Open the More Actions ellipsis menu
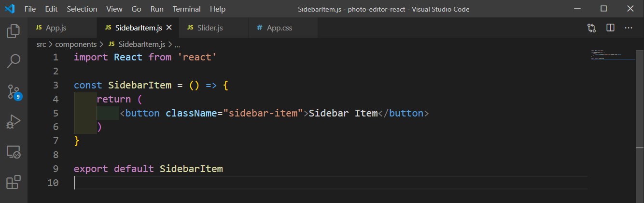This screenshot has width=644, height=203. click(629, 28)
